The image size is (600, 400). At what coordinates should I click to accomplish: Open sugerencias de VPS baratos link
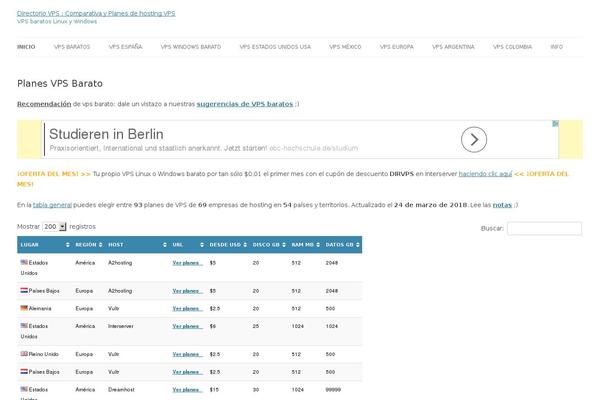tap(245, 104)
